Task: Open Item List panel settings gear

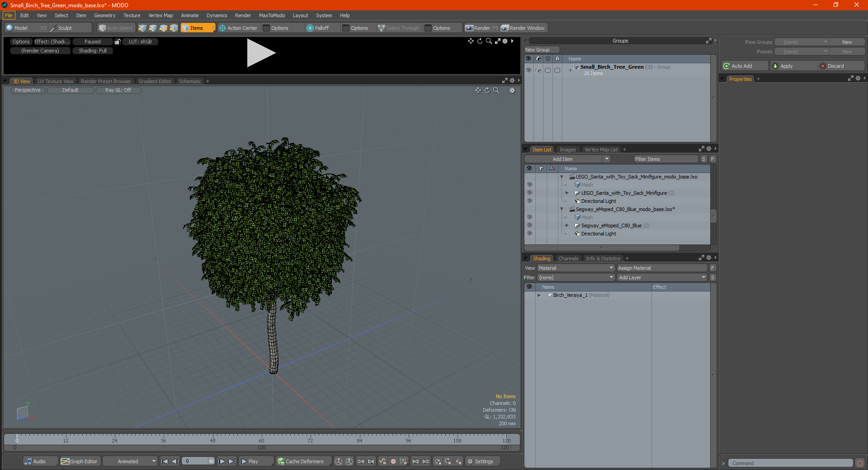Action: click(x=709, y=149)
